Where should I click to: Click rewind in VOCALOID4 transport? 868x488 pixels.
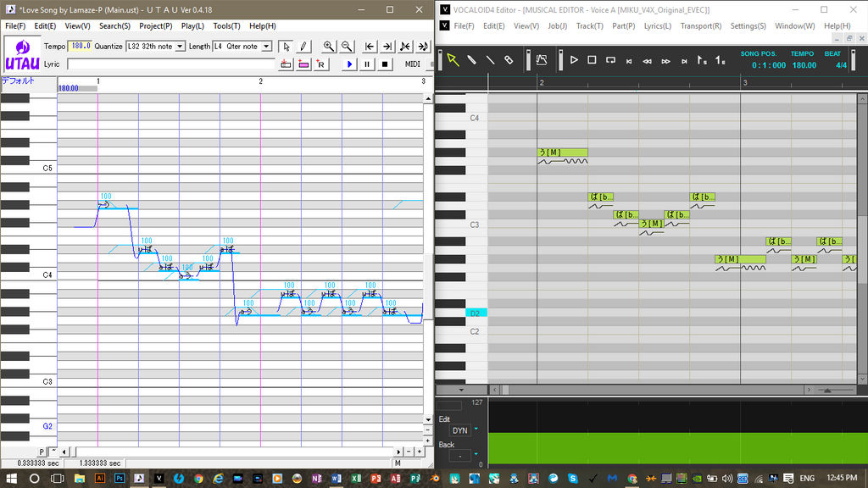[647, 61]
